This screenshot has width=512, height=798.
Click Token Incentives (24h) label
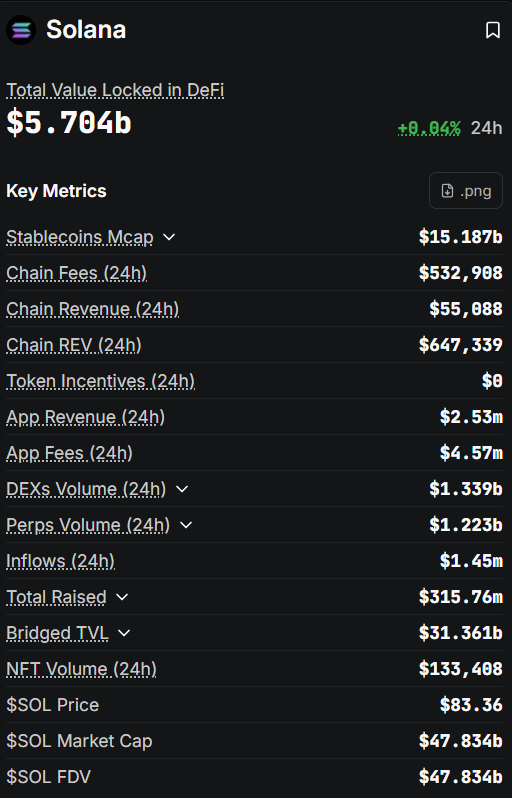click(x=100, y=381)
